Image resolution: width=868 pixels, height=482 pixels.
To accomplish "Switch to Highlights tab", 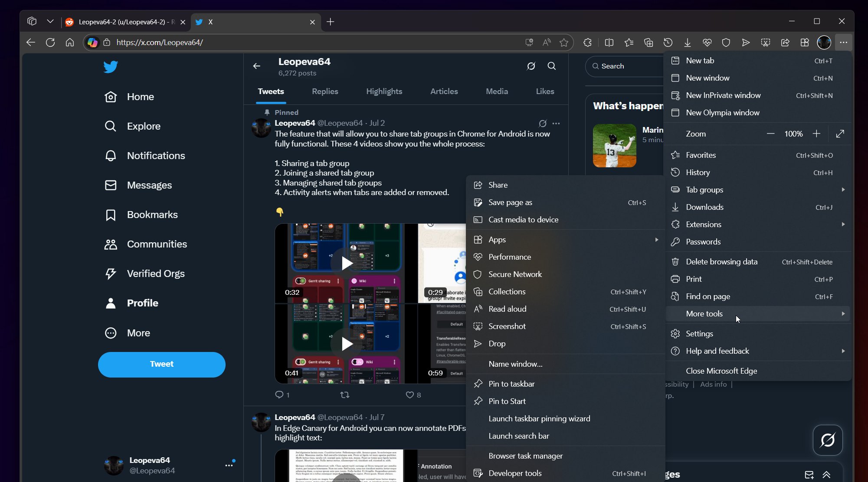I will pyautogui.click(x=384, y=91).
